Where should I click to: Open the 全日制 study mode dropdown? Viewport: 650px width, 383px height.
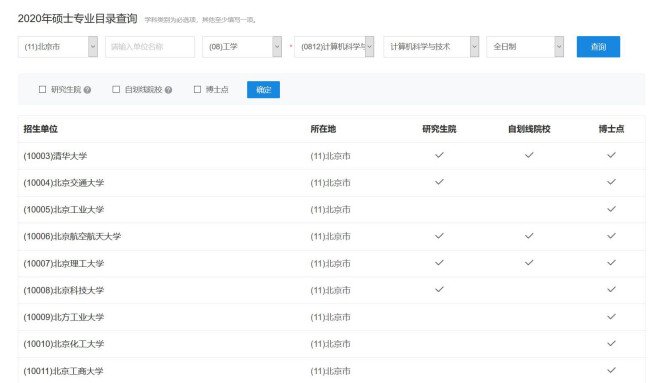(x=525, y=47)
